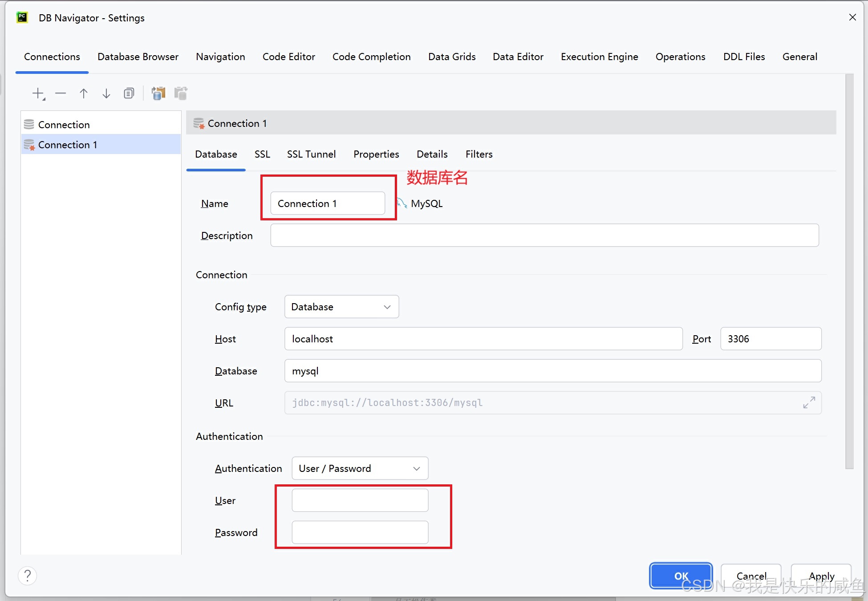Switch to the SSL Tunnel tab
Screen dimensions: 868x601
(x=311, y=154)
